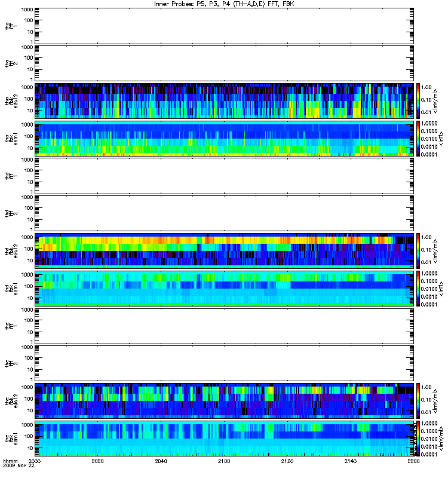Click the 'tha fff 1' y-axis label
This screenshot has width=448, height=478.
point(11,26)
